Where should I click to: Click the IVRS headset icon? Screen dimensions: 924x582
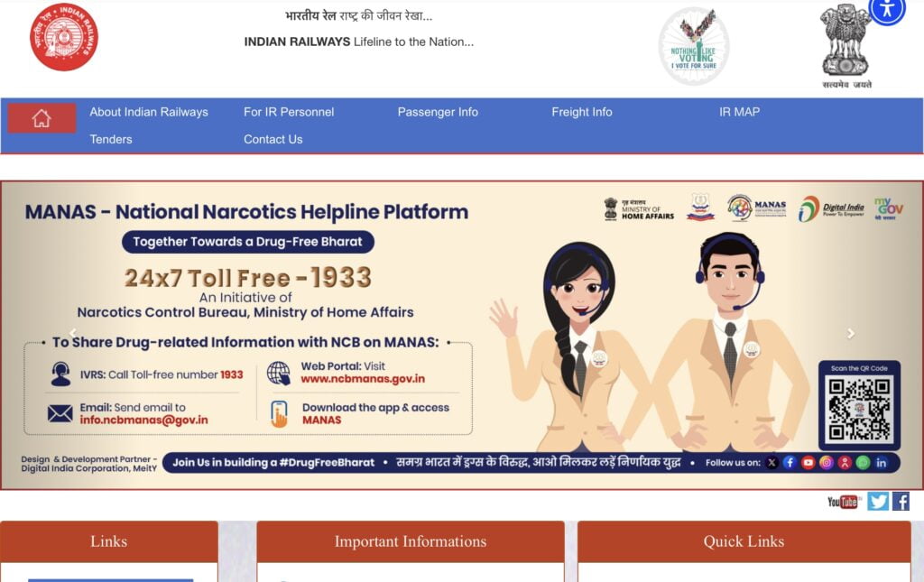[x=60, y=374]
